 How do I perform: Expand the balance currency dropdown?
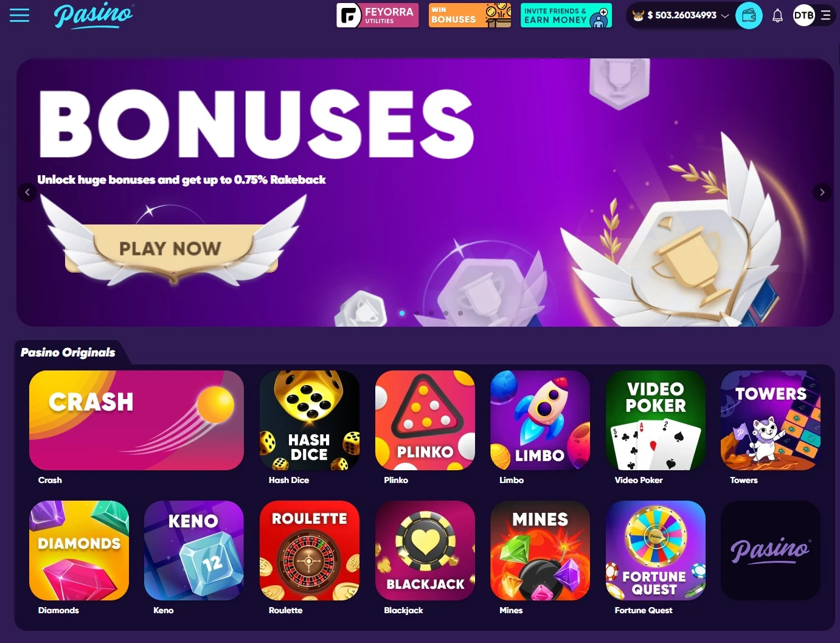(725, 16)
